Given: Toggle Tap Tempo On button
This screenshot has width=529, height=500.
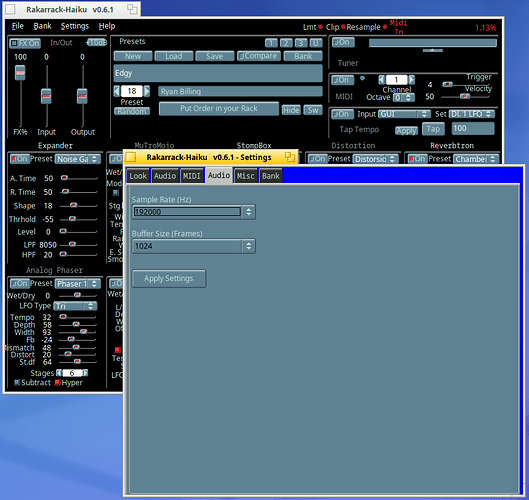Looking at the screenshot, I should pyautogui.click(x=343, y=114).
